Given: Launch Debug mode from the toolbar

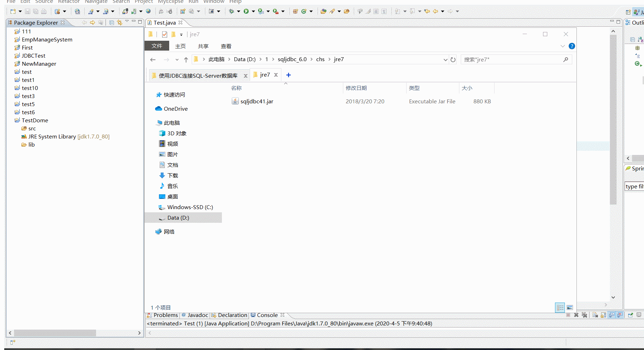Looking at the screenshot, I should [231, 11].
